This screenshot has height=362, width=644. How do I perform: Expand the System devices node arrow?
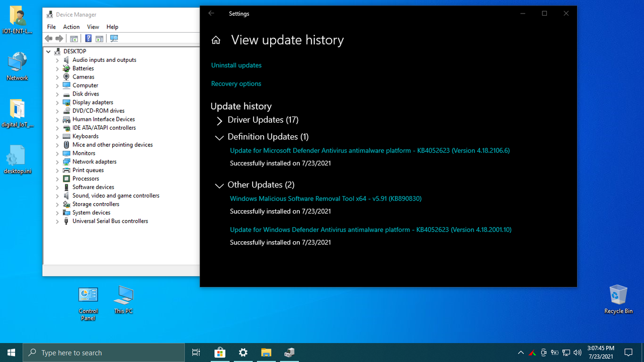(x=57, y=213)
